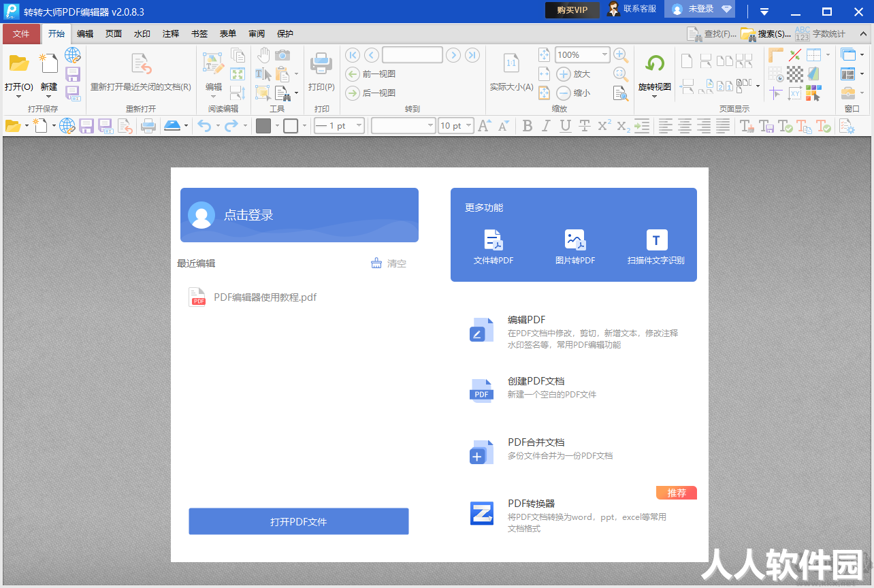Click the 打开PDF文件 button
The width and height of the screenshot is (874, 588).
point(299,521)
